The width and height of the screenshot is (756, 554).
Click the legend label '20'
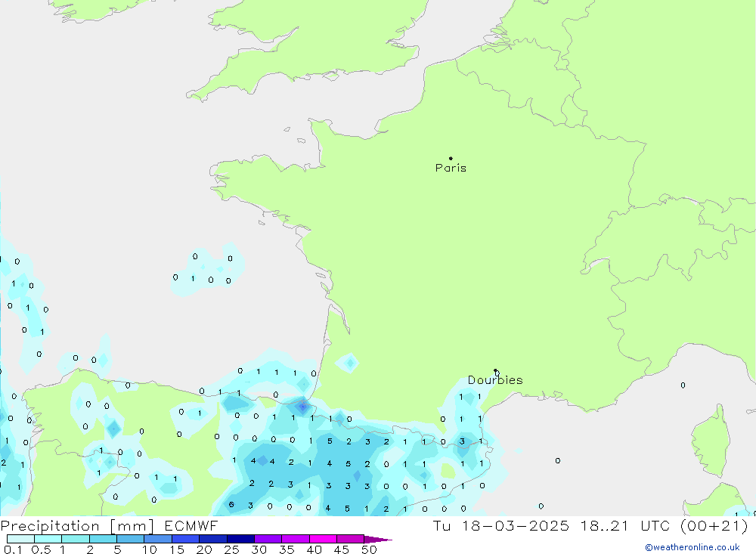tap(204, 549)
